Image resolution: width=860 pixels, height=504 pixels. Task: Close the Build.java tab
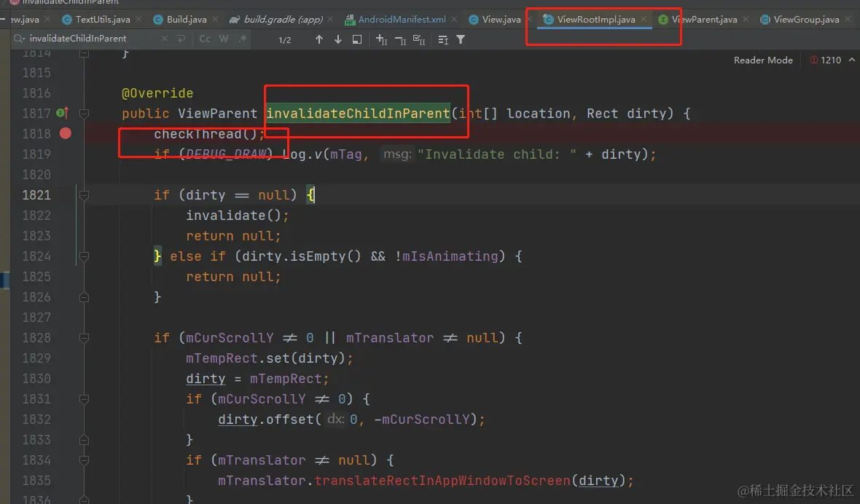pos(215,19)
